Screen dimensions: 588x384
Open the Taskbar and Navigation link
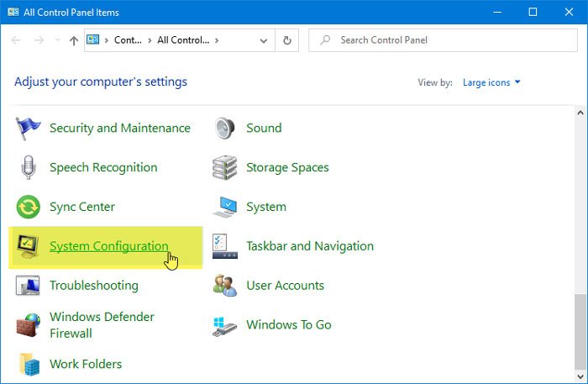(309, 246)
